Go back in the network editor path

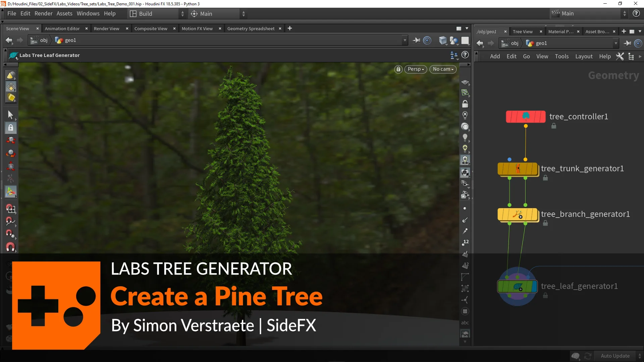(480, 43)
